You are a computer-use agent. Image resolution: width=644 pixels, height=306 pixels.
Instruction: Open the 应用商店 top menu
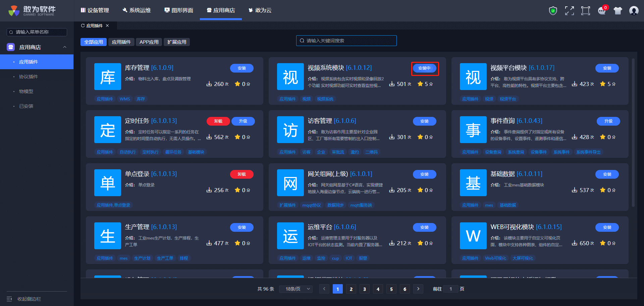[x=221, y=10]
